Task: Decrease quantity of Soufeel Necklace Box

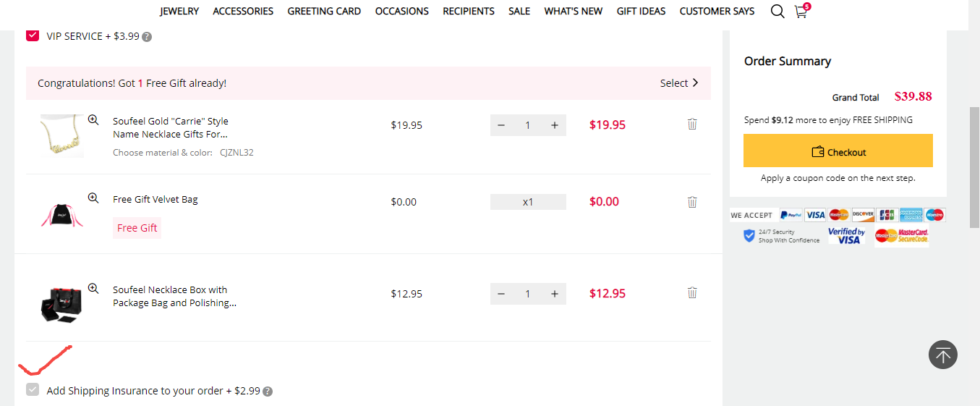Action: (501, 294)
